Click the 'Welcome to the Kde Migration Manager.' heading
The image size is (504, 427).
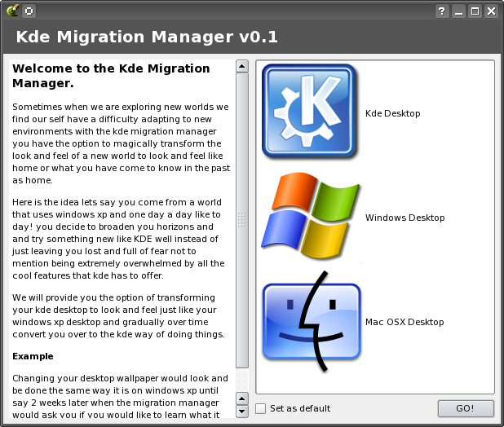coord(111,76)
